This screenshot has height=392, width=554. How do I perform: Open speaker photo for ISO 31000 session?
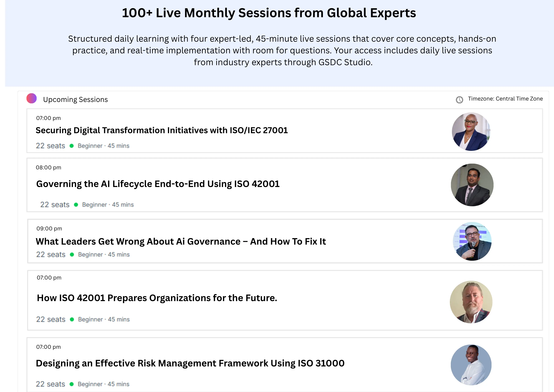click(x=471, y=365)
